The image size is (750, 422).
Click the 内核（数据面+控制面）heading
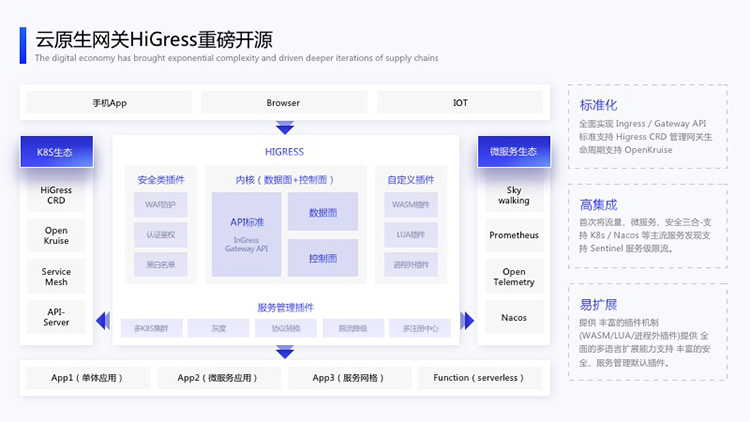(286, 180)
